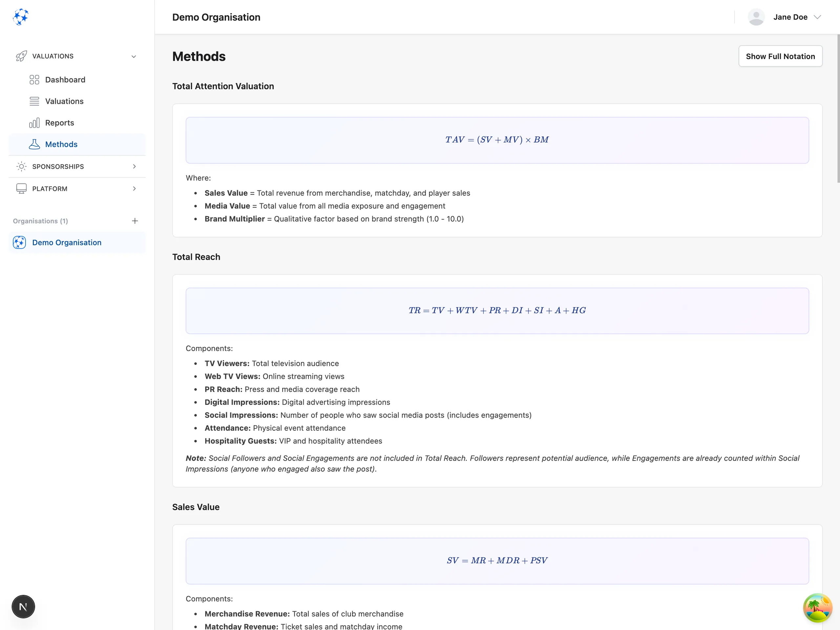Click the blue star logo in sidebar
Viewport: 840px width, 630px height.
20,17
